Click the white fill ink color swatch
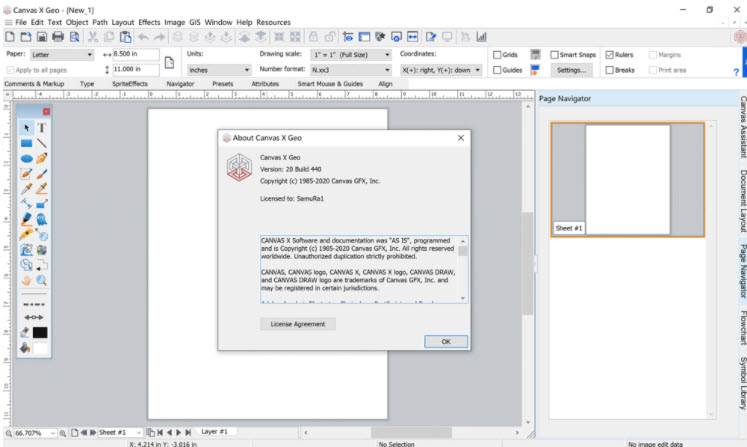The image size is (747, 447). 40,348
